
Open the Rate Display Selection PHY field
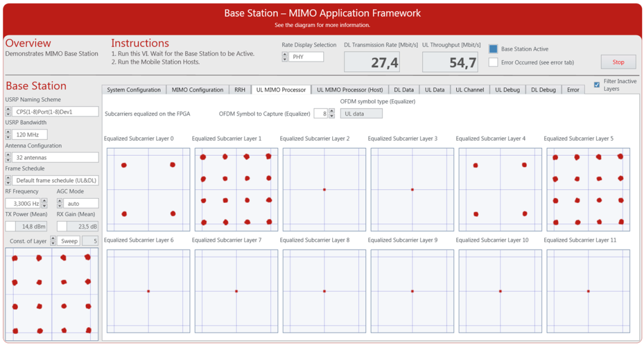(306, 57)
